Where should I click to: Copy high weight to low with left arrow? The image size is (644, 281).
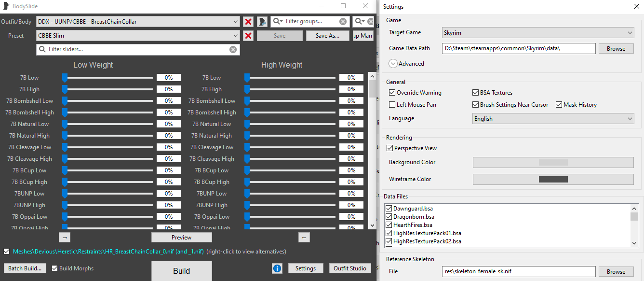304,238
